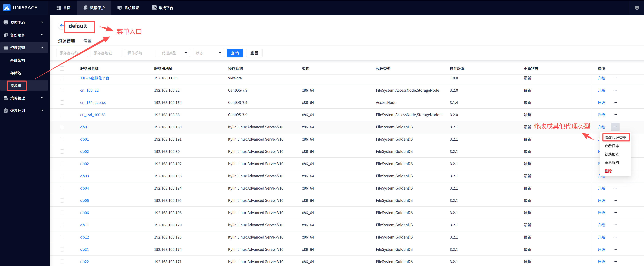This screenshot has height=266, width=644.
Task: Choose 修改代理类型 from the context menu
Action: tap(615, 137)
